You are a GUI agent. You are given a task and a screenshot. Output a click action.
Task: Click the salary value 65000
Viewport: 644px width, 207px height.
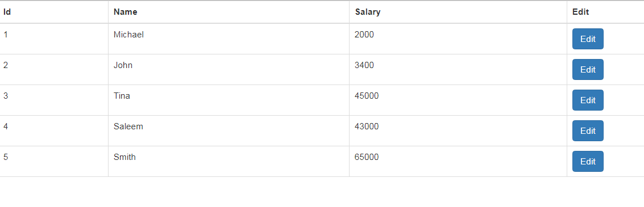coord(367,157)
